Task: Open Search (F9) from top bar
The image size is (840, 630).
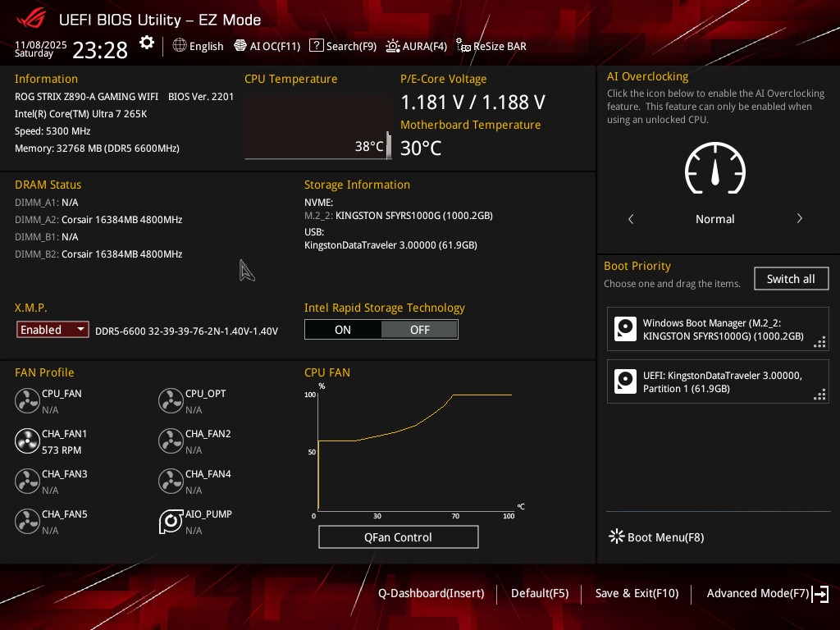Action: [x=343, y=46]
